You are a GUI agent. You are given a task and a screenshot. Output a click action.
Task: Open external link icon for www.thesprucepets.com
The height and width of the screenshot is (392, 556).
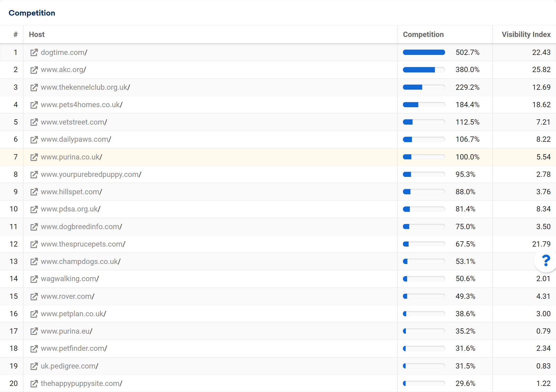34,244
